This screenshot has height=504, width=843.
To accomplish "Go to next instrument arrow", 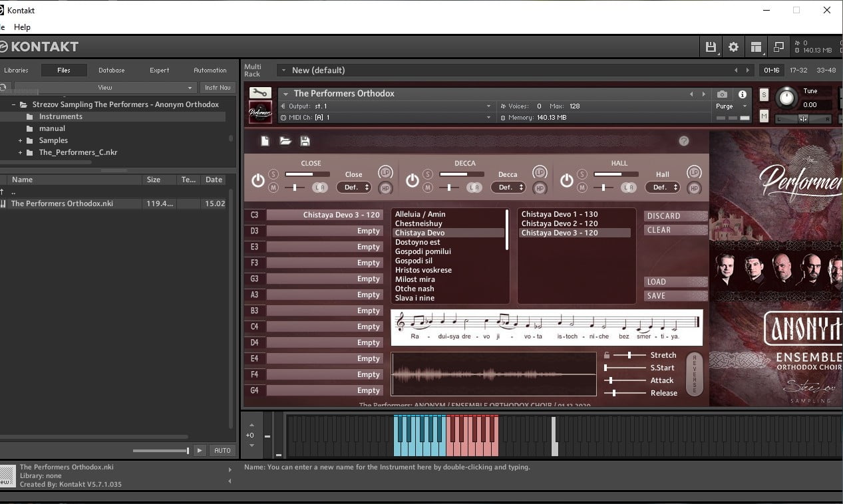I will 704,94.
